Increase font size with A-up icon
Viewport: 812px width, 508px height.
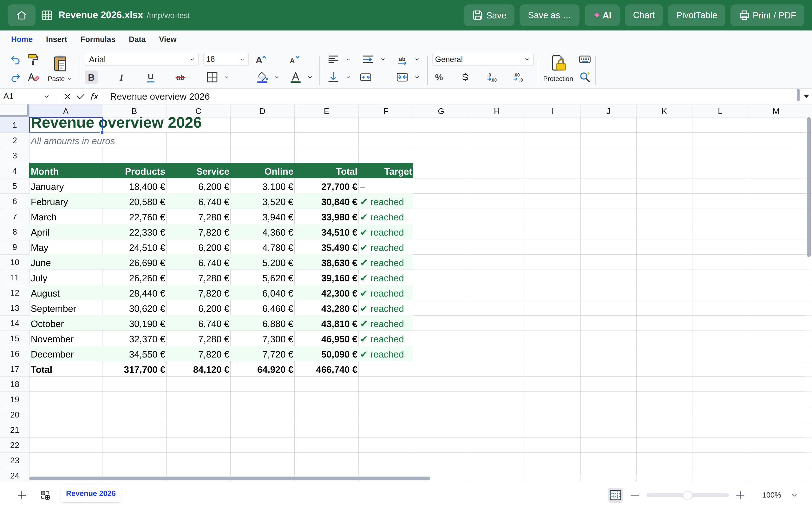coord(261,60)
